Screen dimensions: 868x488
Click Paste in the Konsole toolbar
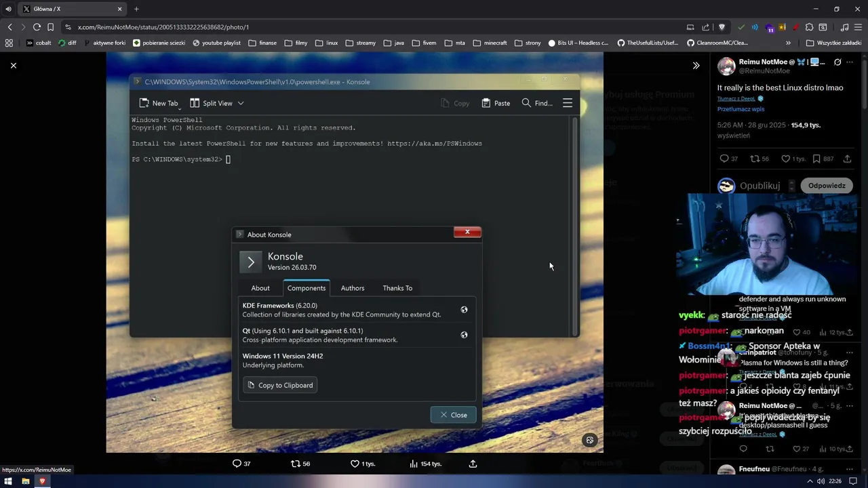(496, 103)
